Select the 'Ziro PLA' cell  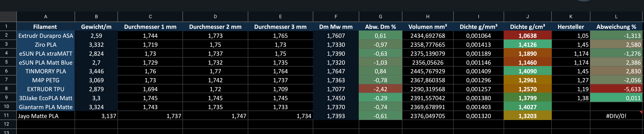[x=46, y=44]
